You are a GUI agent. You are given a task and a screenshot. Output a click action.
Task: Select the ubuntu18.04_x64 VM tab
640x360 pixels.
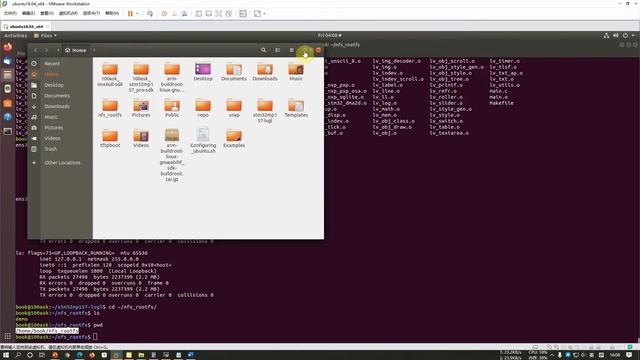(x=26, y=26)
